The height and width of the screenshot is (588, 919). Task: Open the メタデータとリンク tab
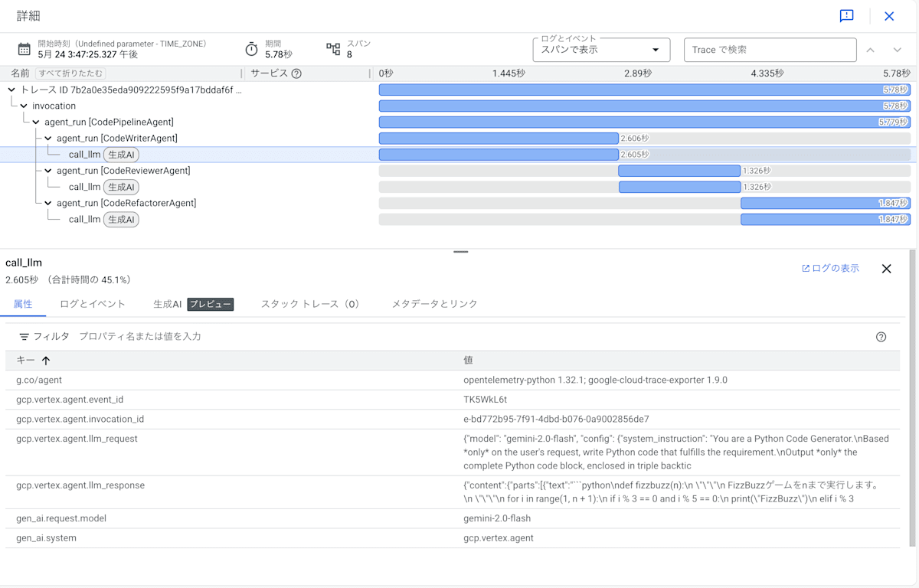tap(434, 304)
